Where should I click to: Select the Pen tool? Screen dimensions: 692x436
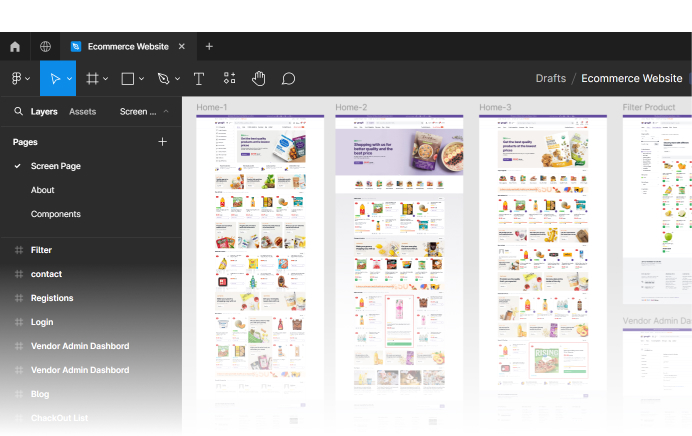(x=163, y=79)
